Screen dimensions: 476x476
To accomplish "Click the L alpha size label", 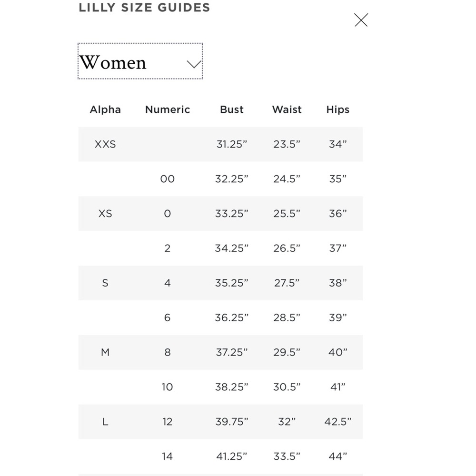I will point(105,422).
